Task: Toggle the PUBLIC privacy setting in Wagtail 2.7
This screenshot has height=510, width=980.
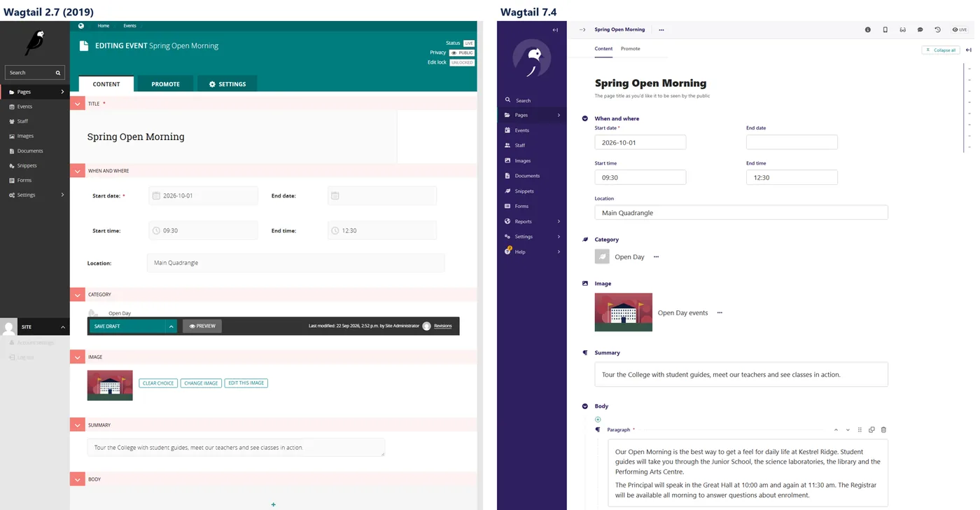Action: pyautogui.click(x=462, y=53)
